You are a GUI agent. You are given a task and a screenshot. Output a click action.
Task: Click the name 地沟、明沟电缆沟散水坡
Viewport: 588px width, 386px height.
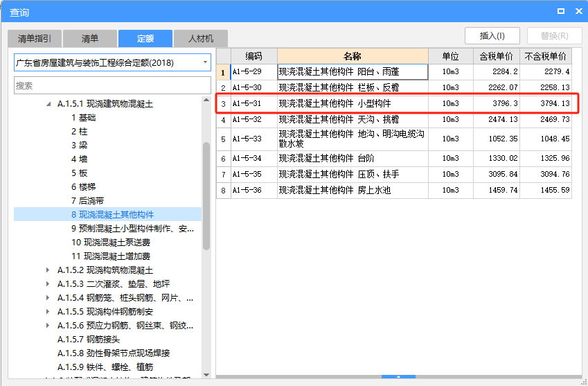coord(351,139)
